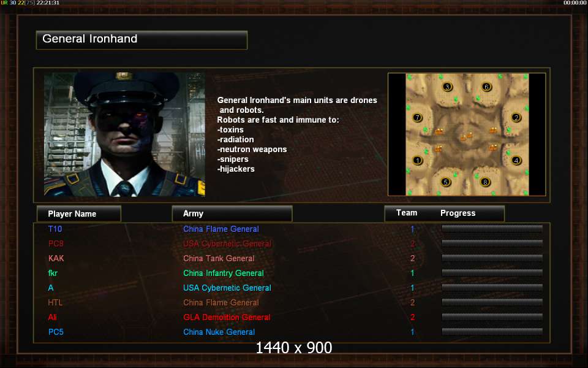This screenshot has width=588, height=368.
Task: Click start position 1 on the minimap
Action: coord(417,160)
